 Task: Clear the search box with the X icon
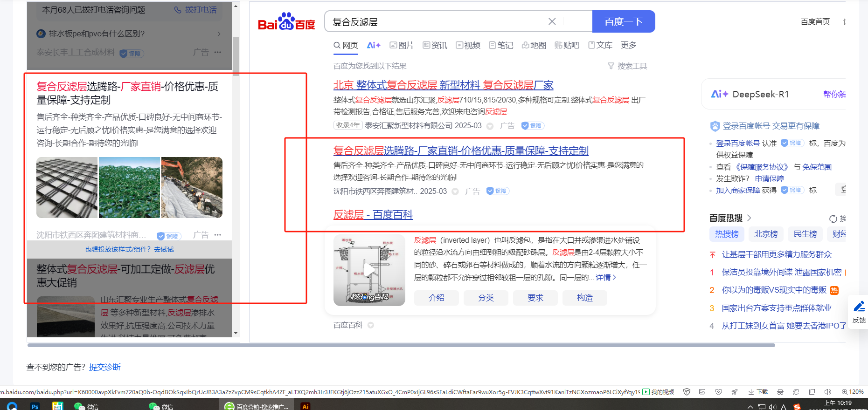552,21
